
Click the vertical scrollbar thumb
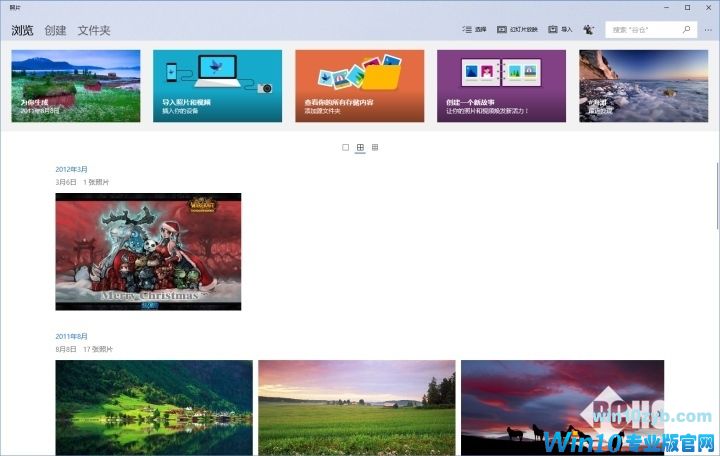[717, 195]
